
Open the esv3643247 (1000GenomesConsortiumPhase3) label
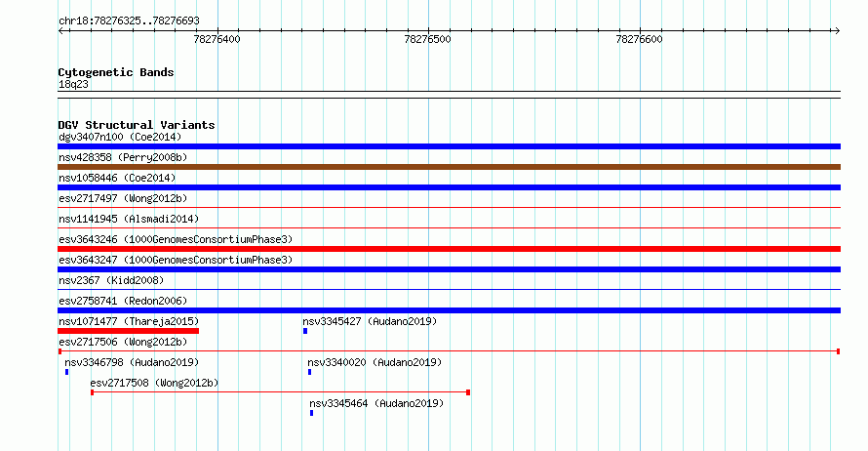coord(176,260)
